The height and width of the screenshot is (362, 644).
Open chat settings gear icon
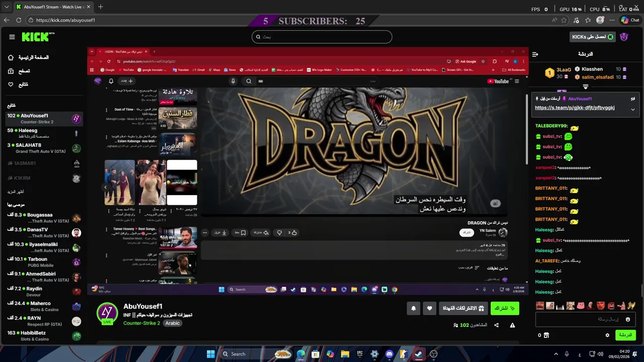tap(607, 335)
